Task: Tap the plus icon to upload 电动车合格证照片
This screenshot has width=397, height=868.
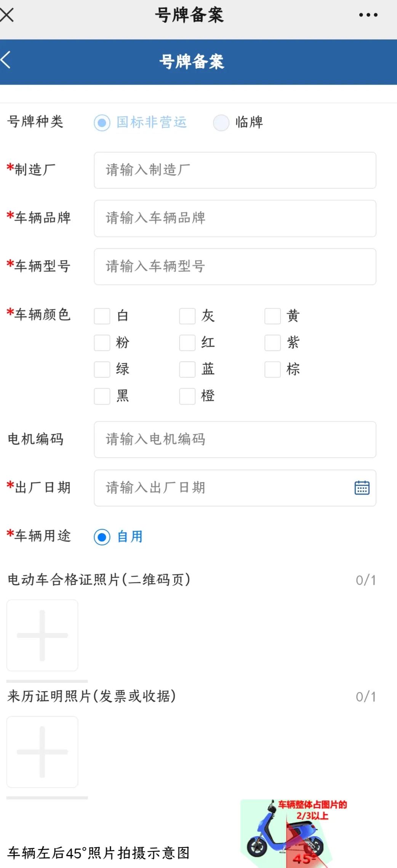Action: (42, 635)
